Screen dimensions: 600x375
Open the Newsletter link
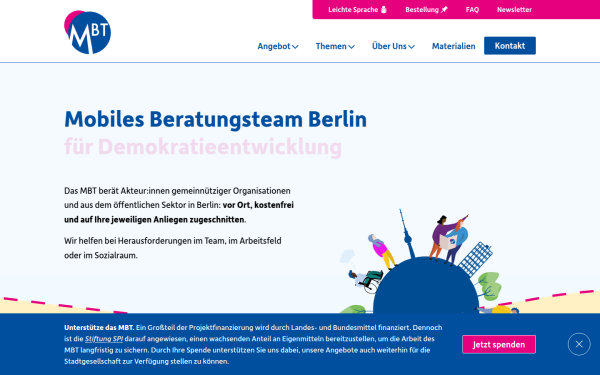[x=514, y=10]
